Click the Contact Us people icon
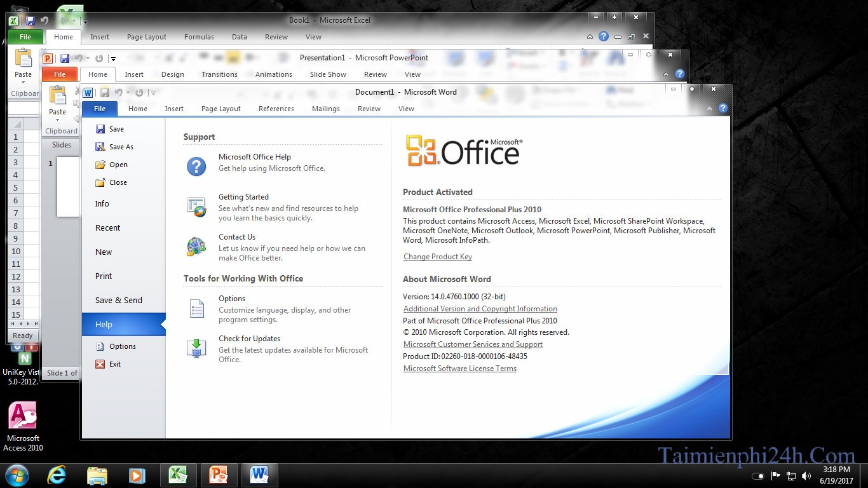 coord(196,247)
